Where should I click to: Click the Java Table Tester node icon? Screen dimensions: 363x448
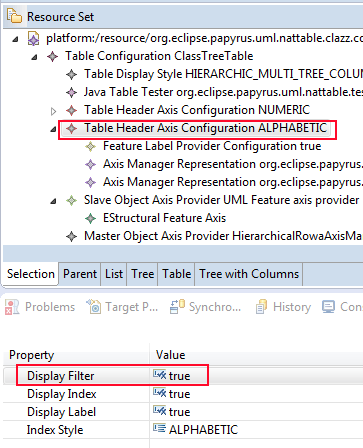[x=72, y=92]
